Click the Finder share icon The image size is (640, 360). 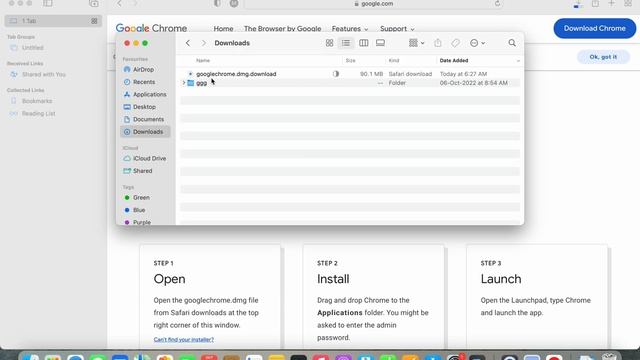[x=438, y=43]
